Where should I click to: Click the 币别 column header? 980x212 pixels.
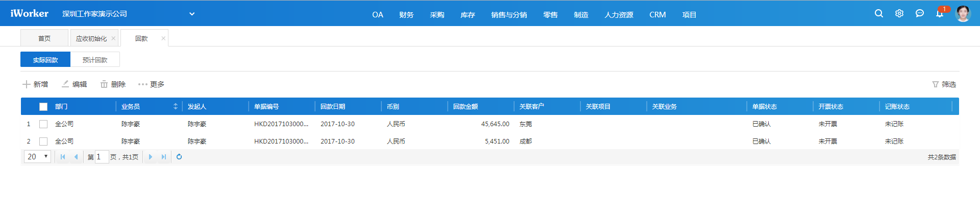coord(393,106)
